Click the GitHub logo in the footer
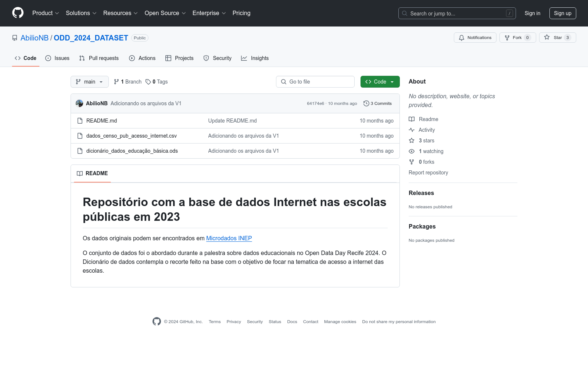Viewport: 588px width, 368px height. [157, 321]
